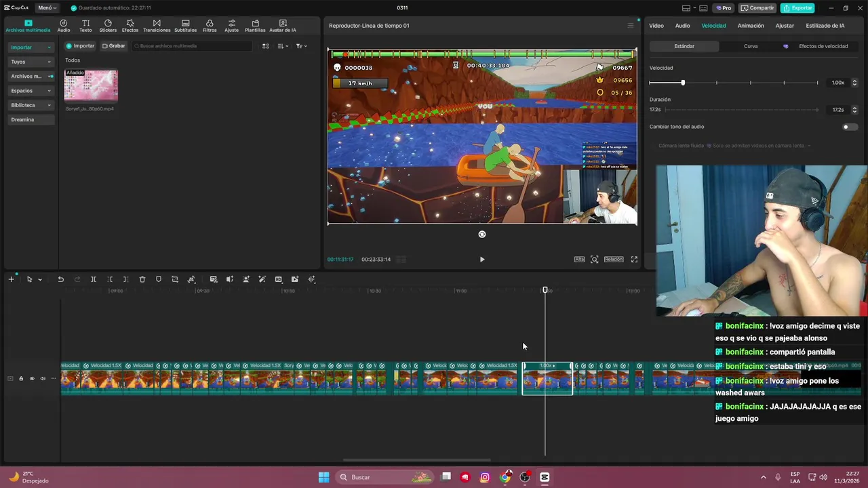Screen dimensions: 868x488
Task: Click the Grabar button
Action: click(113, 46)
